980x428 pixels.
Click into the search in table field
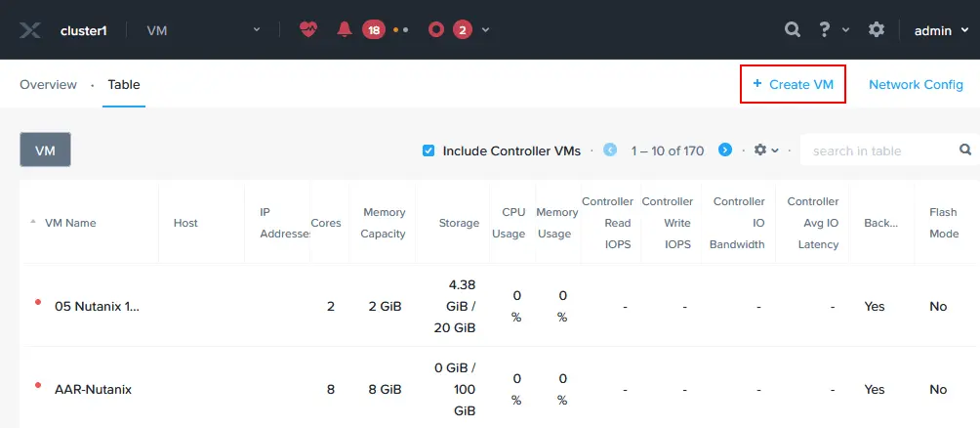pyautogui.click(x=883, y=150)
